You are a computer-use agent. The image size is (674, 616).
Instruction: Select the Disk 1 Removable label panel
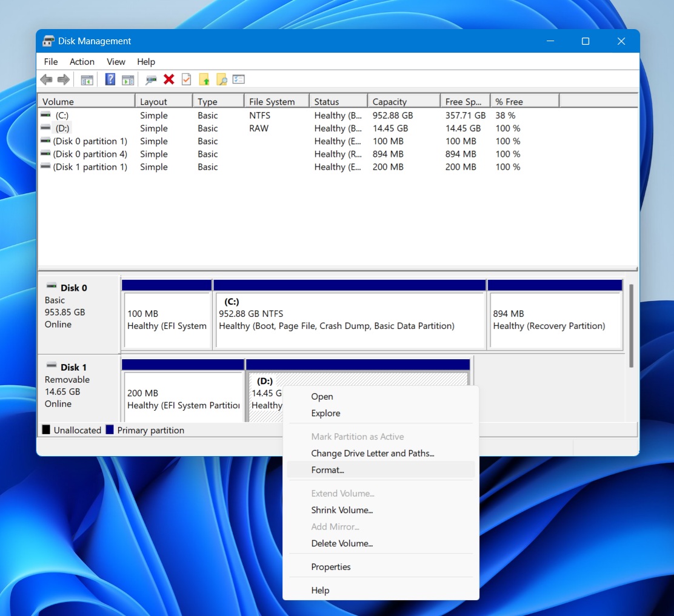click(x=79, y=389)
